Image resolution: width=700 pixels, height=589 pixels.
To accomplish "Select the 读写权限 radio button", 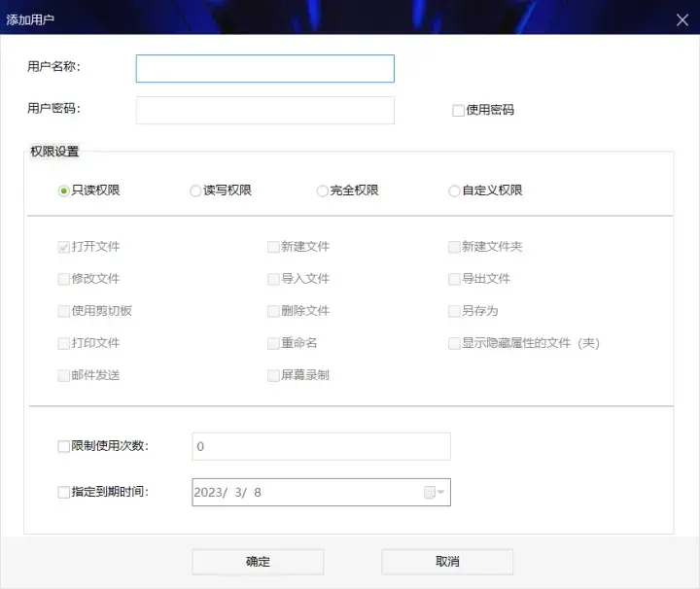I will point(195,191).
